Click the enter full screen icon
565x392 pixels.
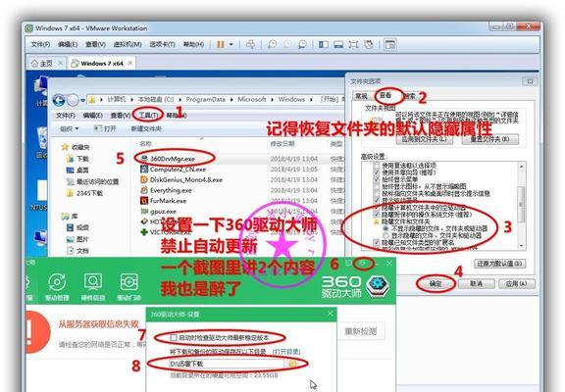click(353, 44)
